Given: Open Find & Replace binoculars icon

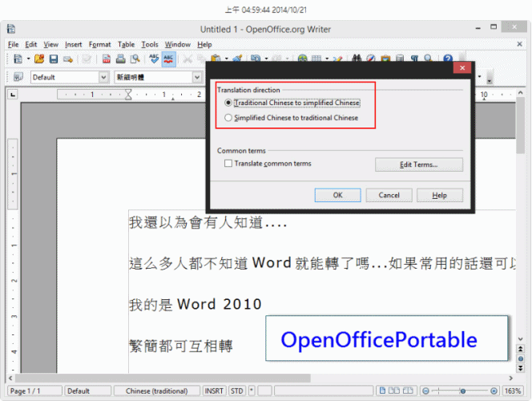Looking at the screenshot, I should [x=357, y=58].
